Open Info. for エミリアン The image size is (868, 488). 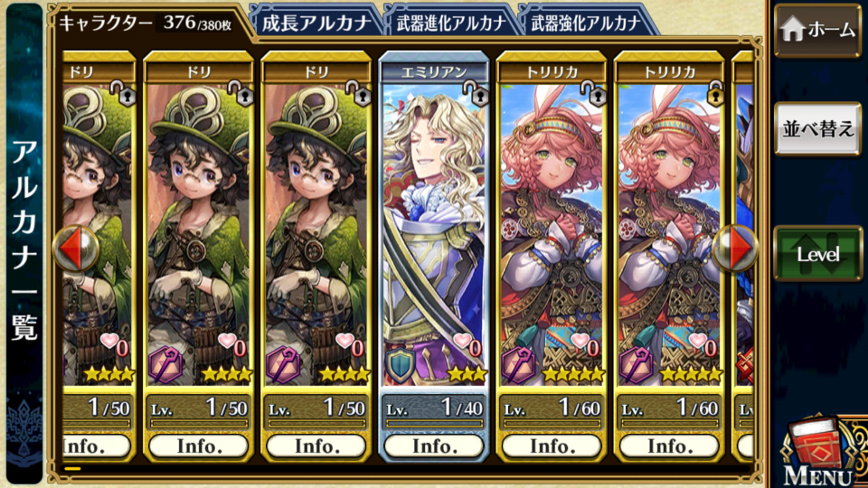[x=435, y=446]
